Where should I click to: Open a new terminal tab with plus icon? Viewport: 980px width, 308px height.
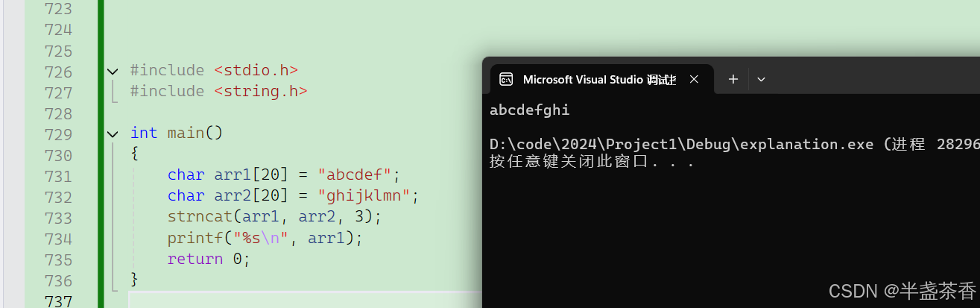click(733, 79)
